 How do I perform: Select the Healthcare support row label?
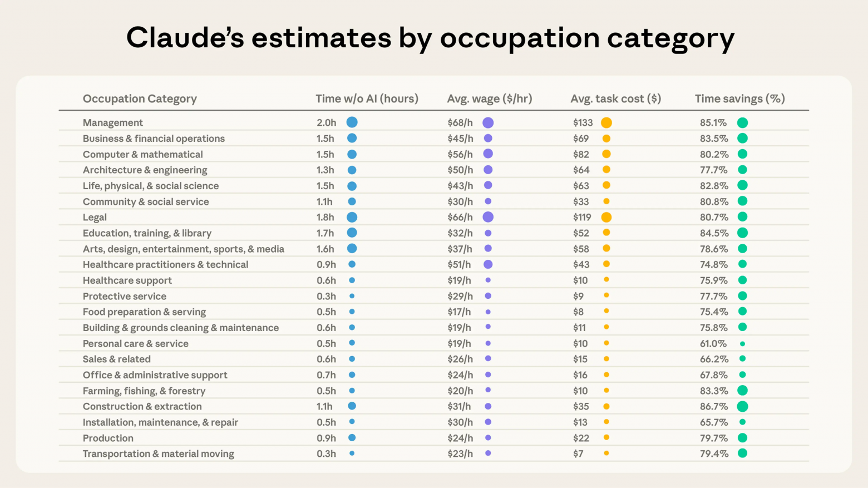click(x=127, y=280)
